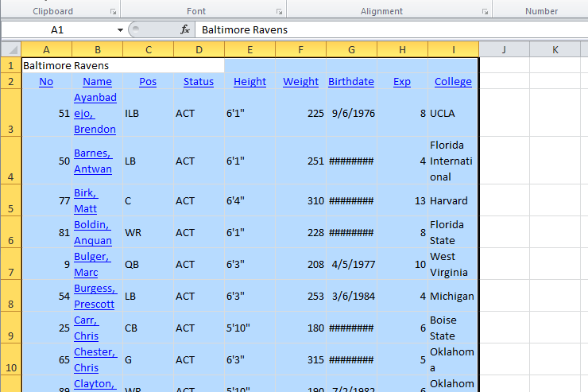Open the Exp header link
Screen dimensions: 588x392
tap(402, 82)
